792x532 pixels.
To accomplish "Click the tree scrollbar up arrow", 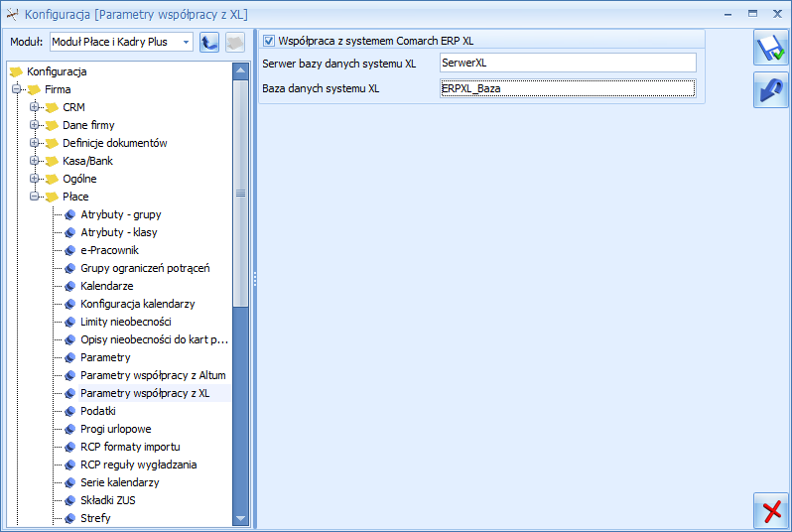I will (241, 70).
